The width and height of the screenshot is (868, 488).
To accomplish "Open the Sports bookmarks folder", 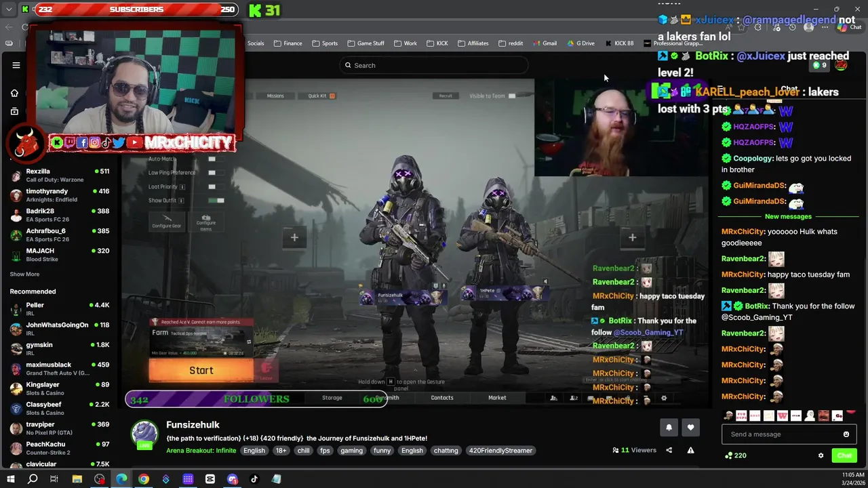I will coord(325,43).
